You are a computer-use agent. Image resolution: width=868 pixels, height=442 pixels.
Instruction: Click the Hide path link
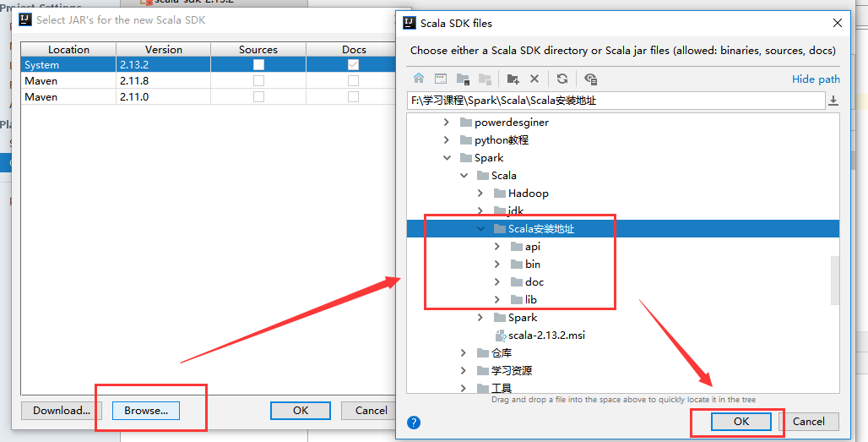tap(816, 79)
